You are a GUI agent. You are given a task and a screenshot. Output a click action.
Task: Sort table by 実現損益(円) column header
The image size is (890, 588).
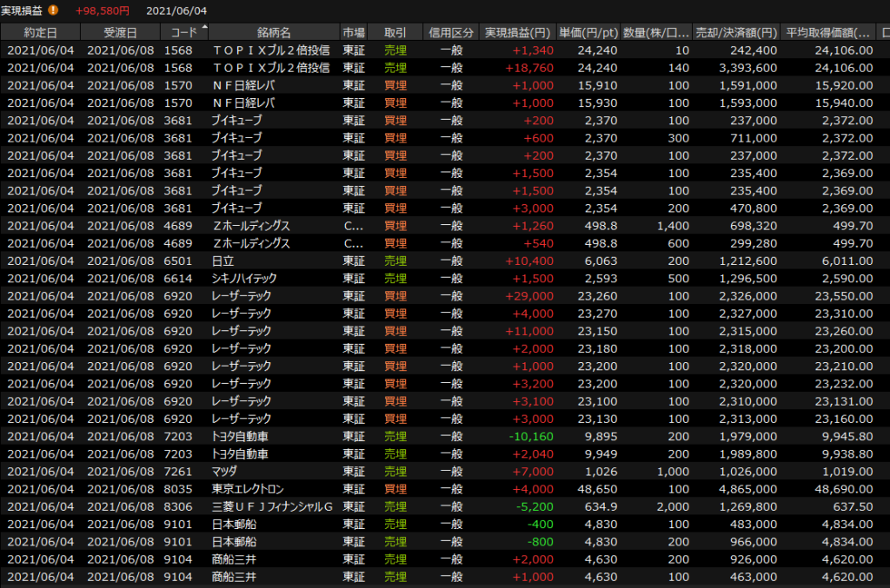[517, 32]
